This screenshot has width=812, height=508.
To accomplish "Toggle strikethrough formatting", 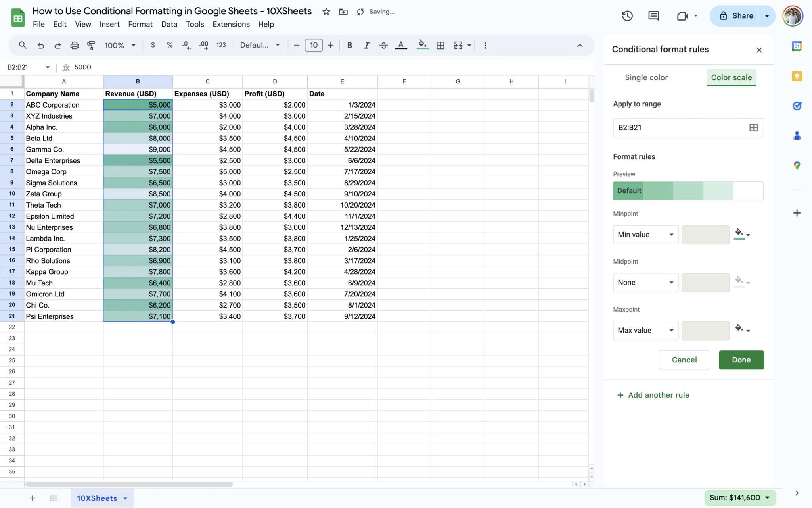I will pos(383,45).
